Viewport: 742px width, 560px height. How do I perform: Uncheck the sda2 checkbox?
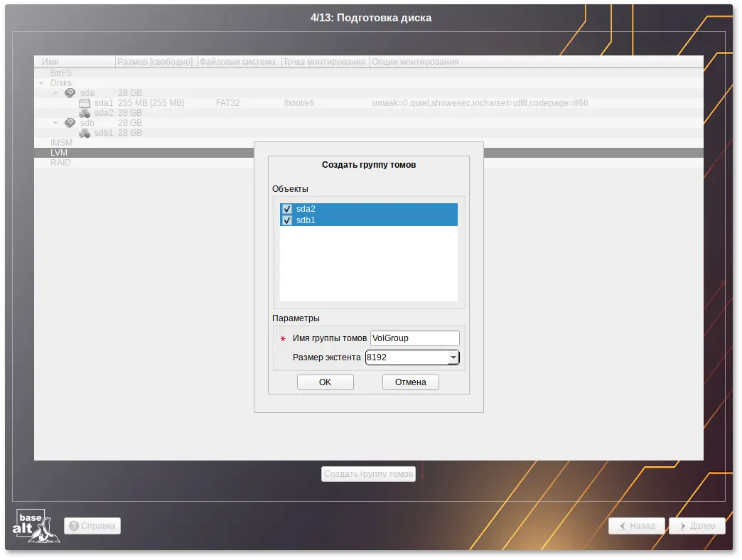[287, 209]
